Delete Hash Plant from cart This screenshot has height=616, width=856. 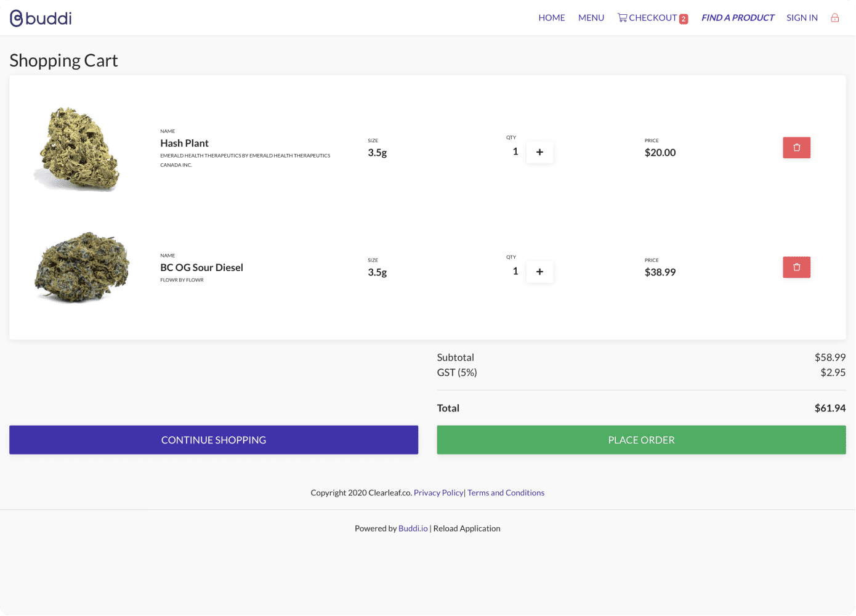tap(796, 148)
